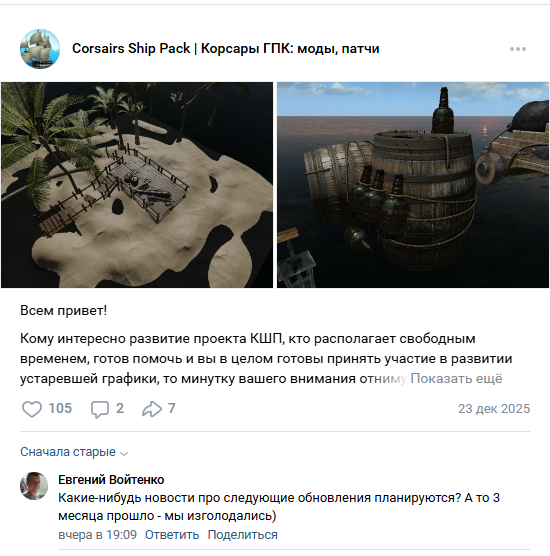Viewport: 550px width, 556px height.
Task: Open the Corsairs Ship Pack group title
Action: (226, 49)
